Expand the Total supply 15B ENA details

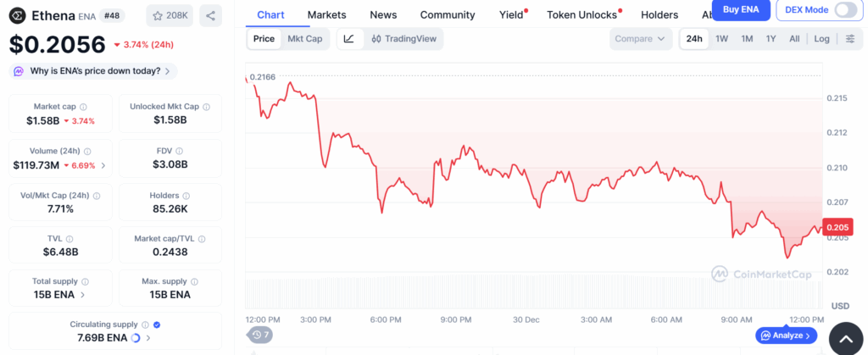pos(82,295)
